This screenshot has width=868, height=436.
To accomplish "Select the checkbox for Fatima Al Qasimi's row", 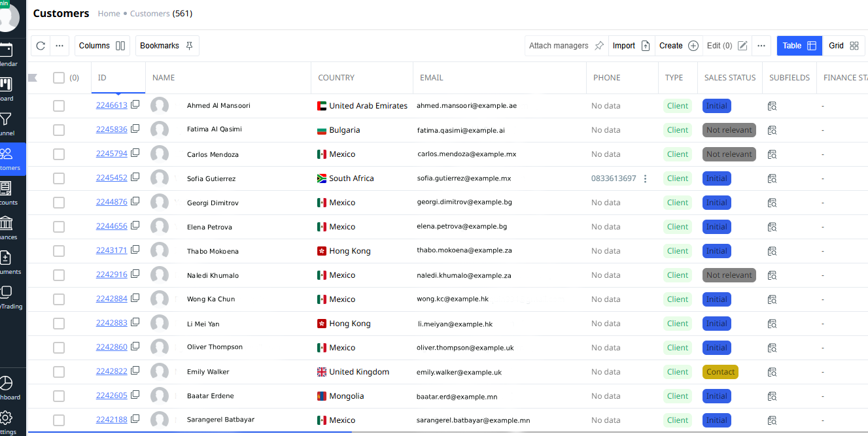I will (58, 129).
